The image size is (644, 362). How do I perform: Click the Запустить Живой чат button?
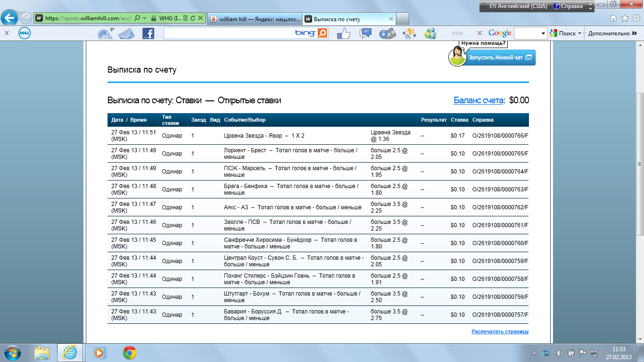(500, 58)
